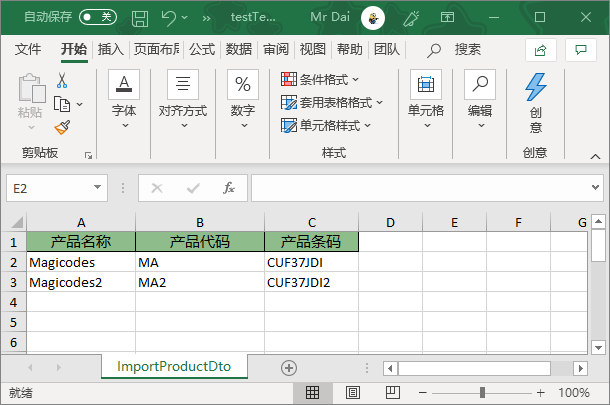Click the Undo arrow icon

[x=168, y=17]
